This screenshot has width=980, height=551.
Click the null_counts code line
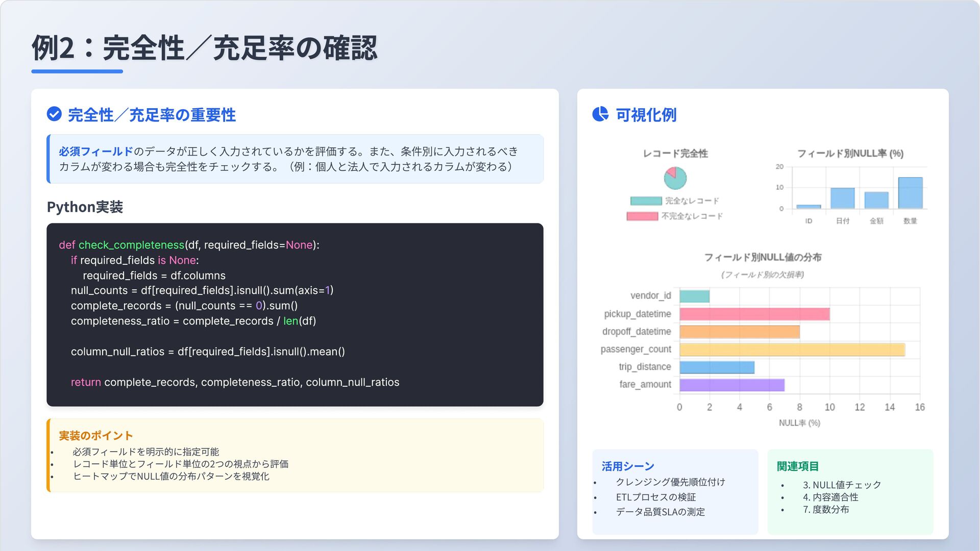(202, 290)
